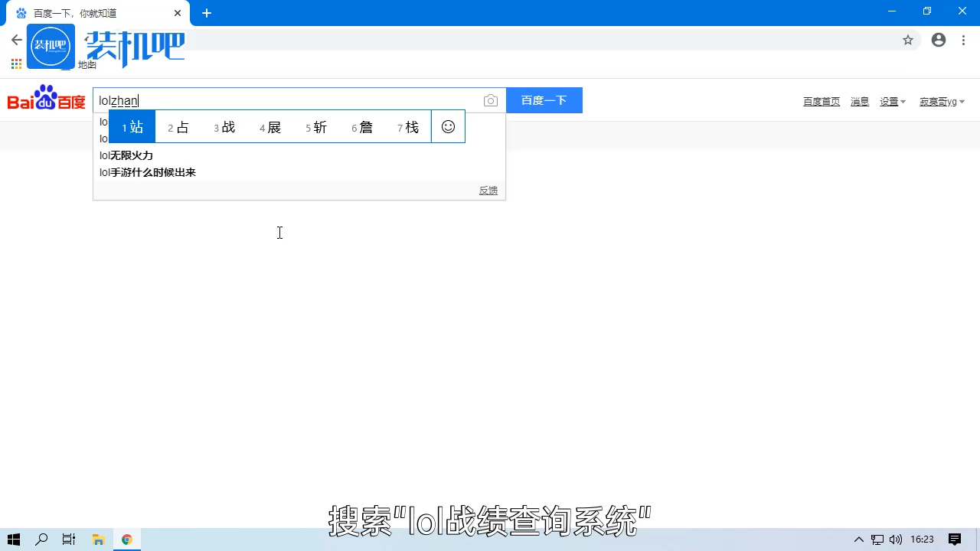Select candidate 战 from the IME bar
This screenshot has width=980, height=551.
tap(224, 127)
